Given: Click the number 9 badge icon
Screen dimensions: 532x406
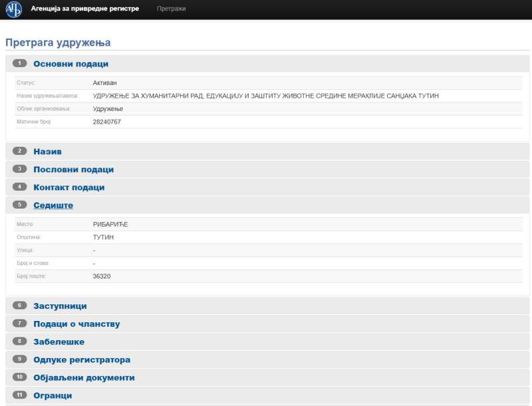Looking at the screenshot, I should click(x=19, y=359).
